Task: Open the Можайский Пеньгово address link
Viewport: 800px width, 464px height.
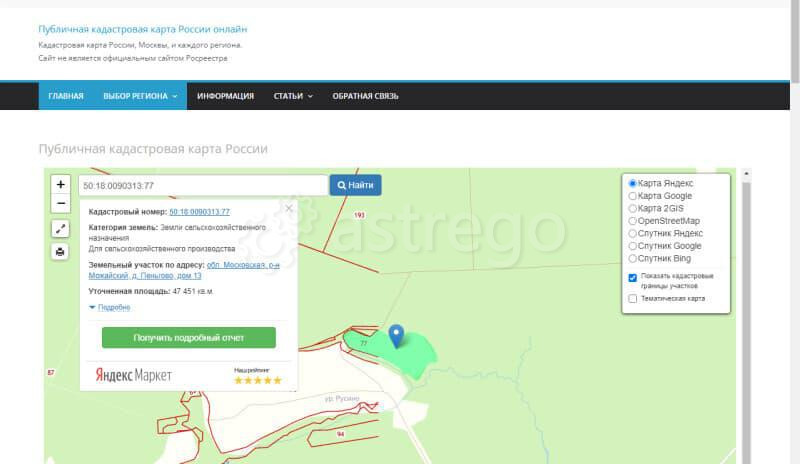Action: tap(184, 271)
